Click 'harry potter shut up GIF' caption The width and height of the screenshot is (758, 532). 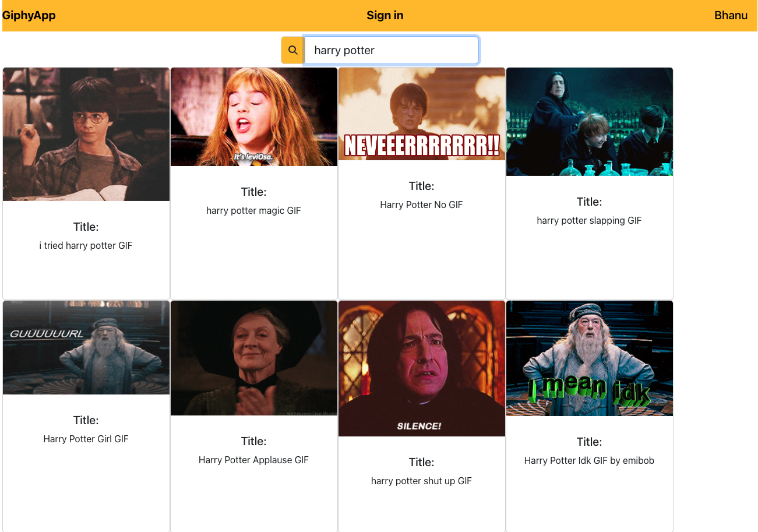tap(422, 481)
